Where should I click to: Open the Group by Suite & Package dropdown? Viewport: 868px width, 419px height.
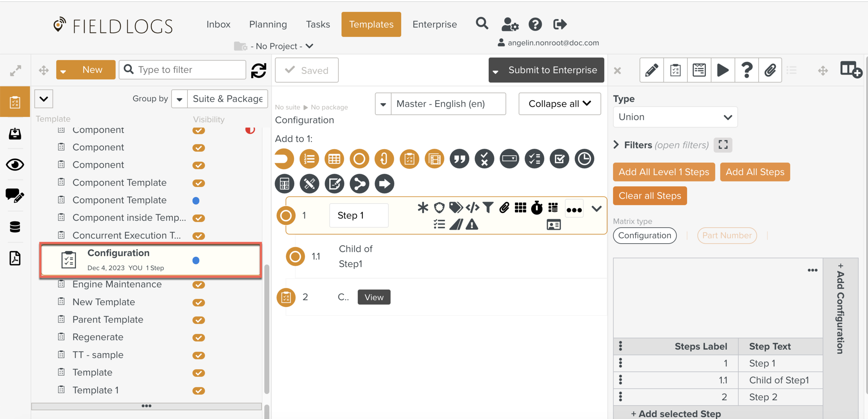(x=219, y=99)
